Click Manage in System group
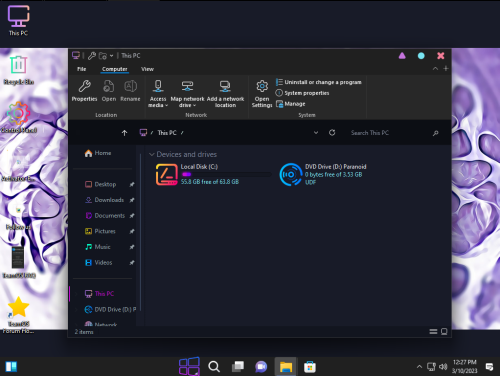Viewport: 500px width, 376px height. [290, 104]
